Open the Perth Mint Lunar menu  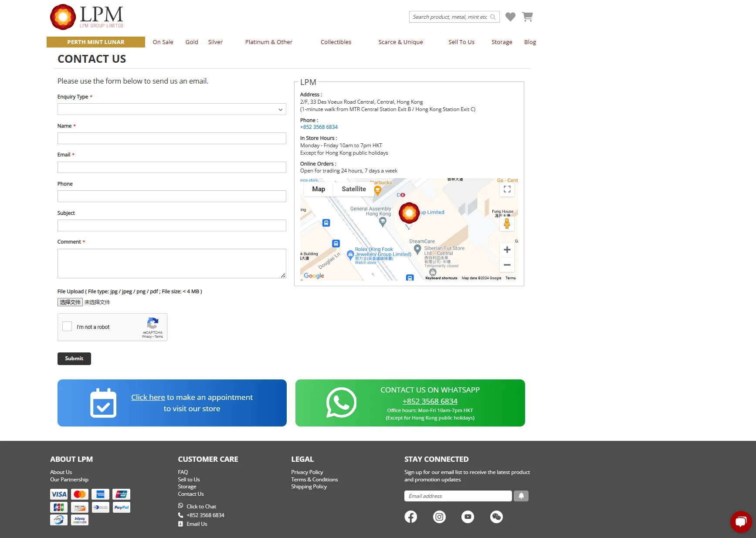96,42
